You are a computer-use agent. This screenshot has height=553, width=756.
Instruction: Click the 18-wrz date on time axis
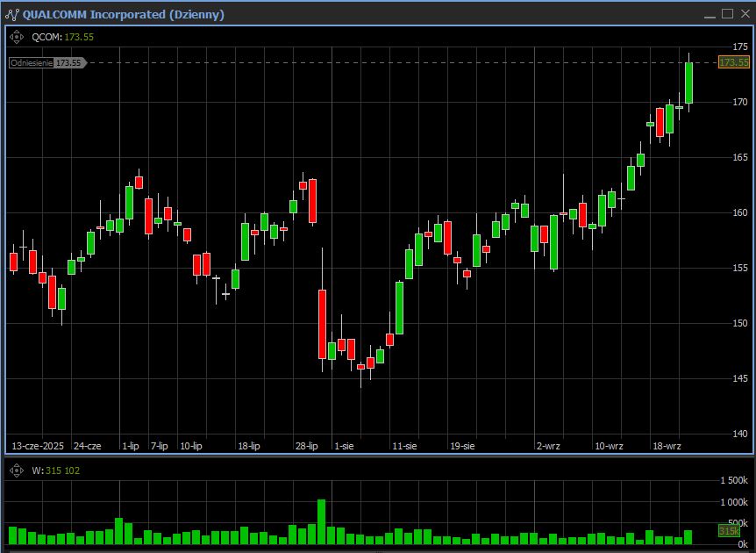[667, 446]
